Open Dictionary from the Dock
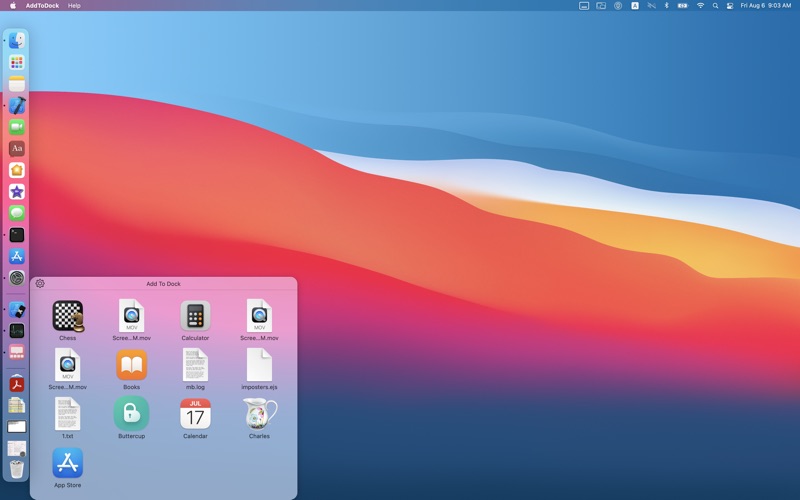 (x=17, y=148)
